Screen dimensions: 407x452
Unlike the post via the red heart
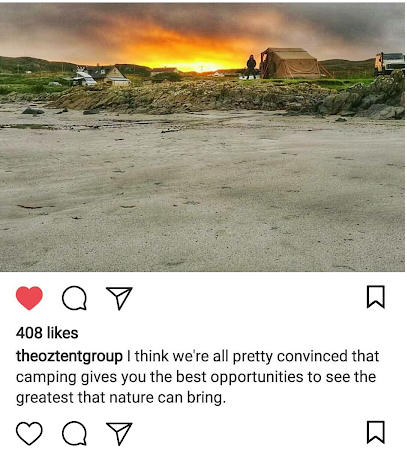(29, 298)
